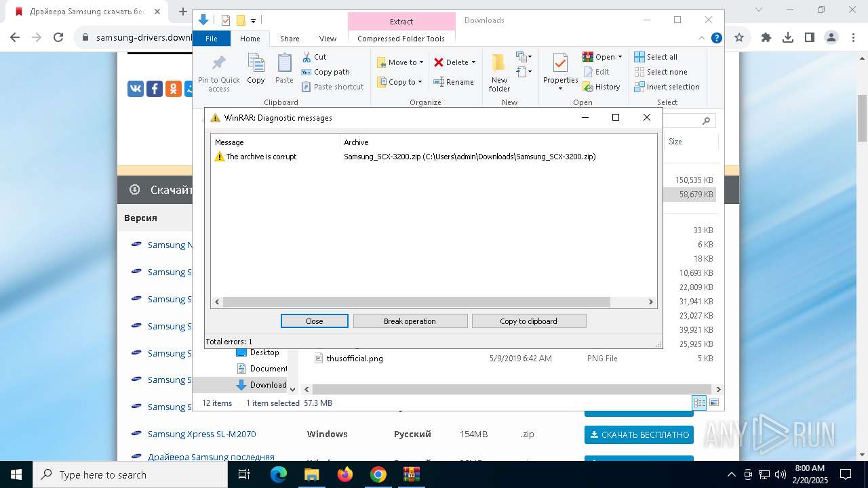Click WinRAR diagnostic horizontal scrollbar

click(x=416, y=302)
